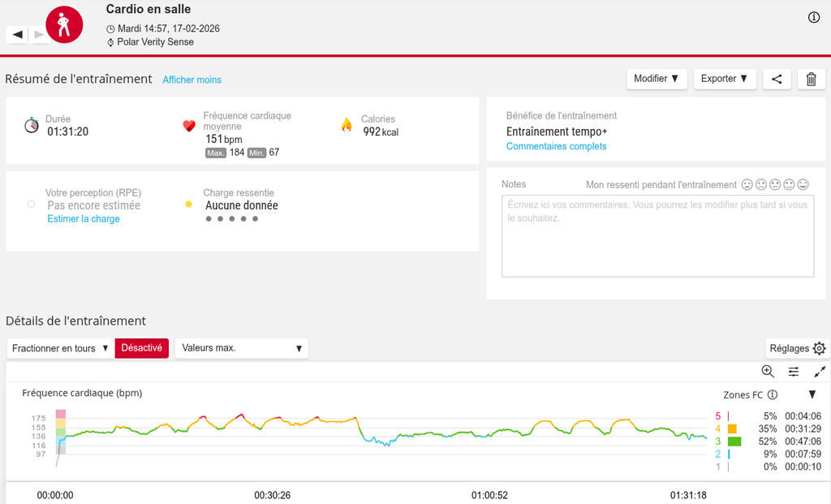Open the Exporter menu

coord(725,79)
